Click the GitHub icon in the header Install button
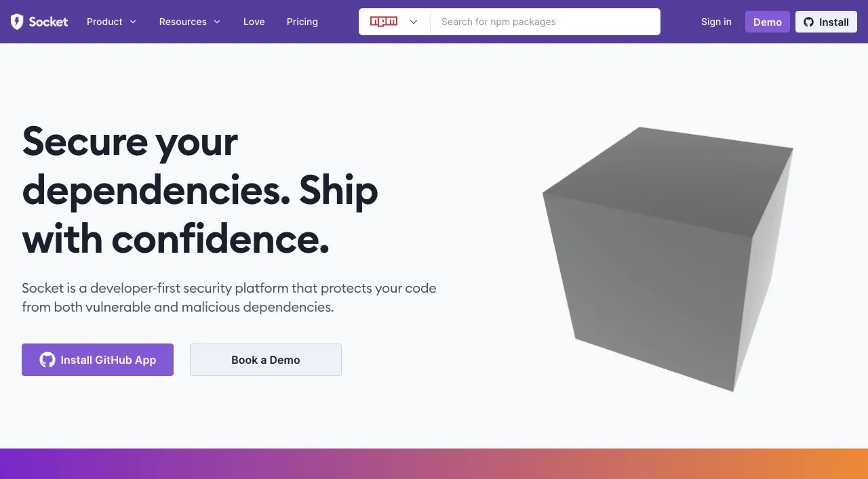 tap(809, 22)
